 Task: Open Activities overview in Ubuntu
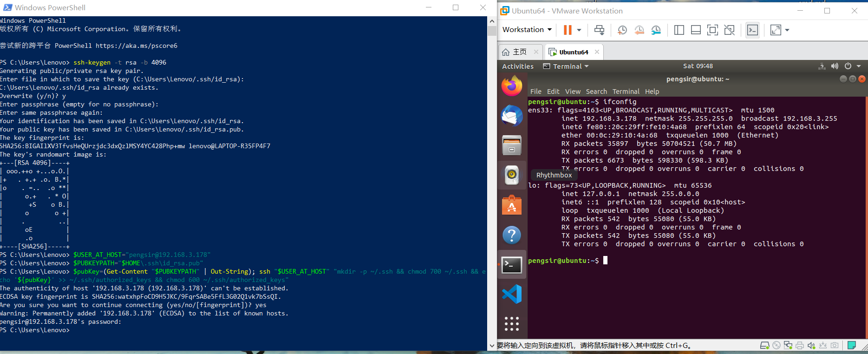tap(518, 66)
